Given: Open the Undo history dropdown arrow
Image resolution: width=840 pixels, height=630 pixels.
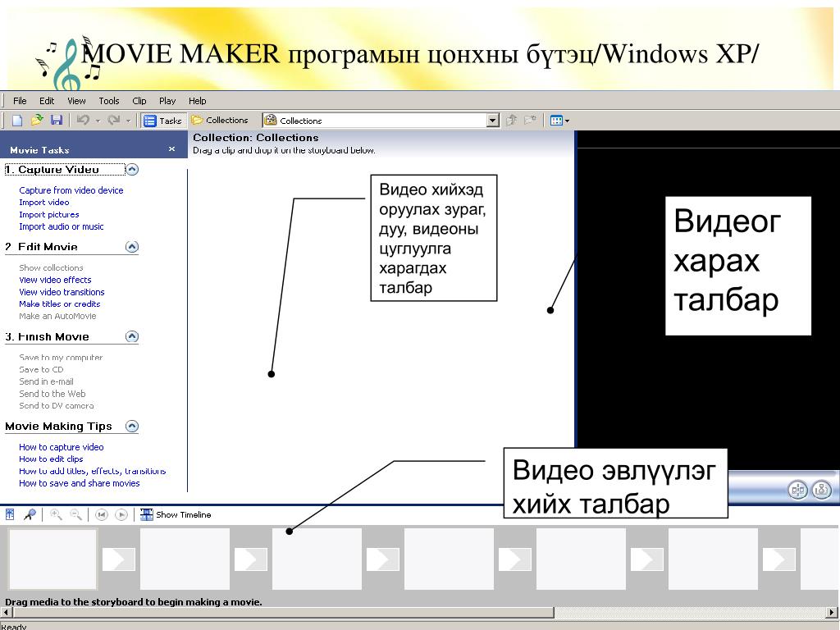Looking at the screenshot, I should click(x=98, y=121).
